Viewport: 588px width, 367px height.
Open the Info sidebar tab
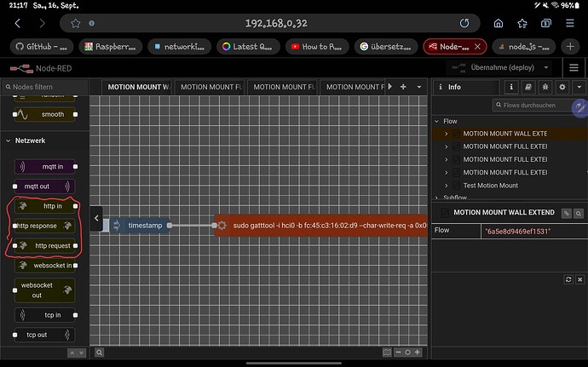pyautogui.click(x=466, y=87)
